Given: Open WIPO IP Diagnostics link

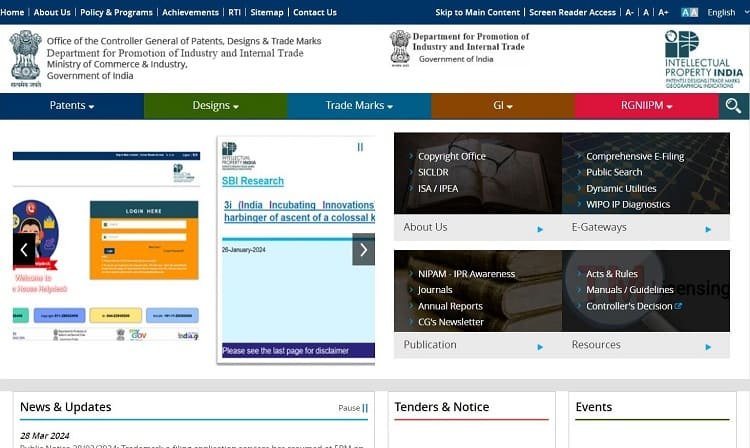Looking at the screenshot, I should coord(628,204).
